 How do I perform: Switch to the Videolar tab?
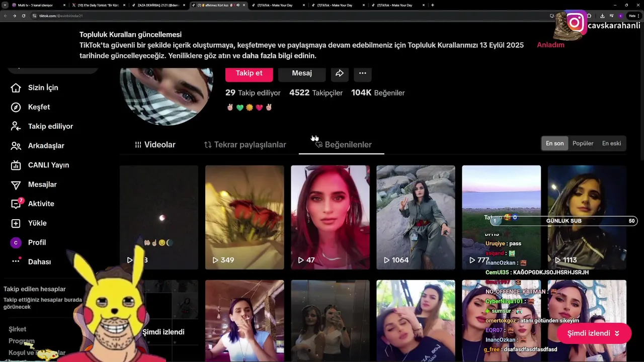[x=155, y=145]
